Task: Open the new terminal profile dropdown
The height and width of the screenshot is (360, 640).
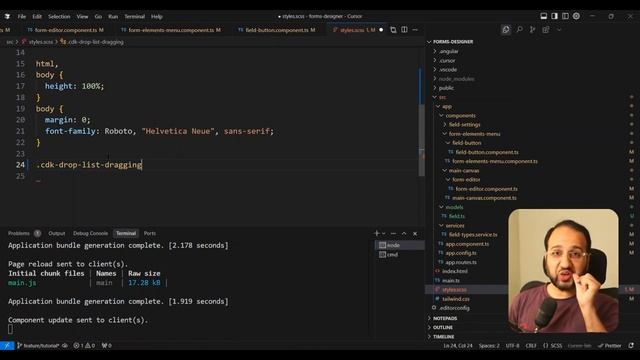Action: (x=384, y=233)
